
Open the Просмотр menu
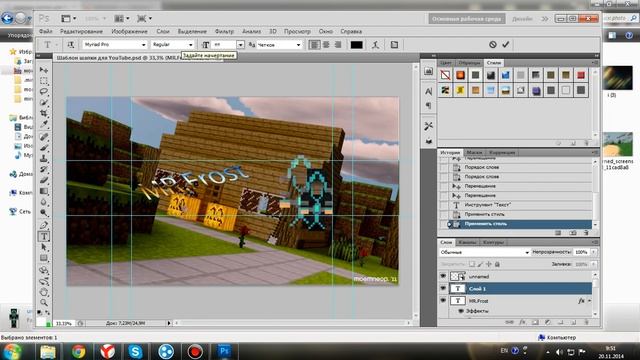297,31
